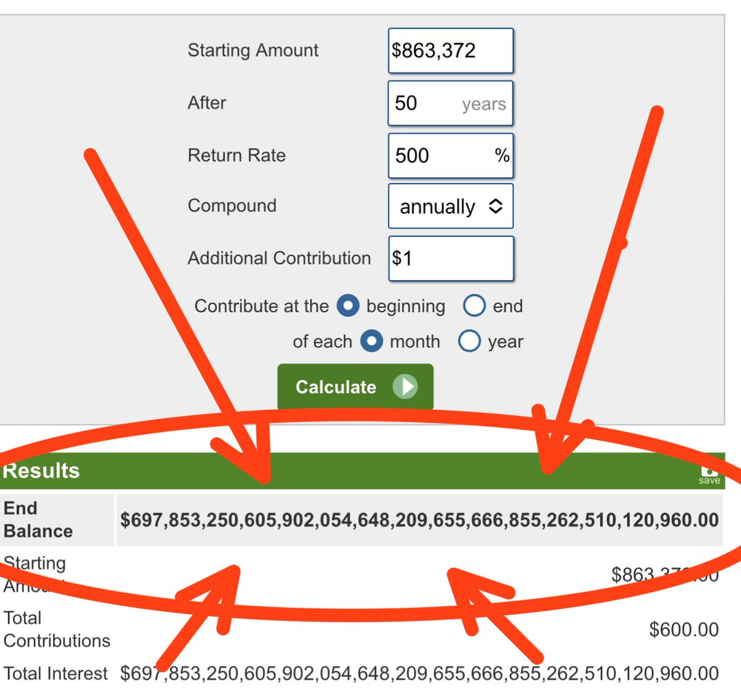Open the Compound frequency dropdown
The width and height of the screenshot is (741, 700).
point(451,206)
